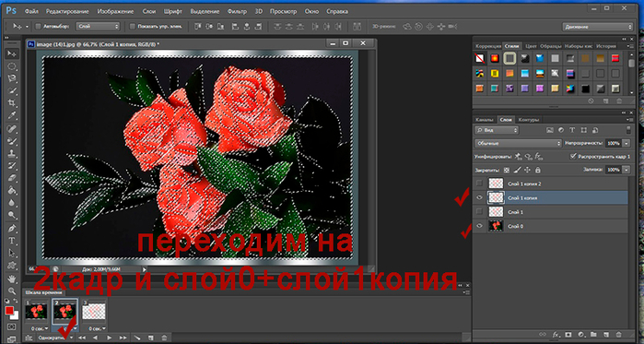Show the Слой 1 layer
The image size is (644, 344).
click(x=479, y=212)
